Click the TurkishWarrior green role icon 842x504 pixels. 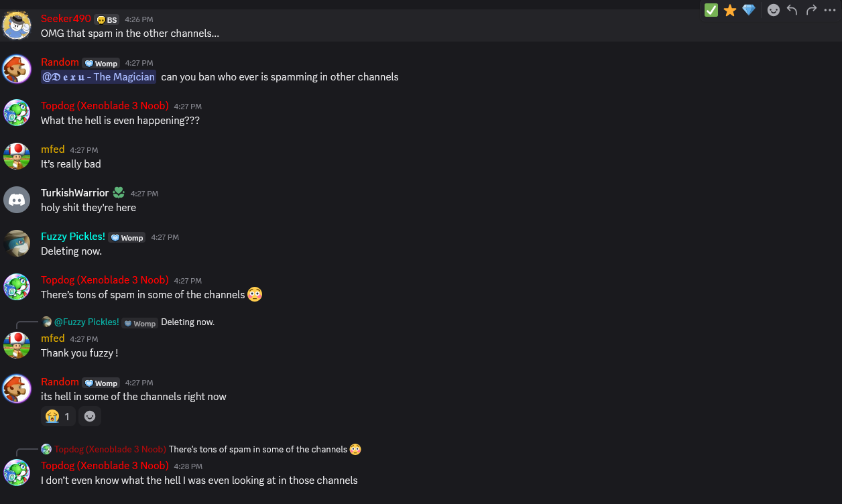click(119, 193)
